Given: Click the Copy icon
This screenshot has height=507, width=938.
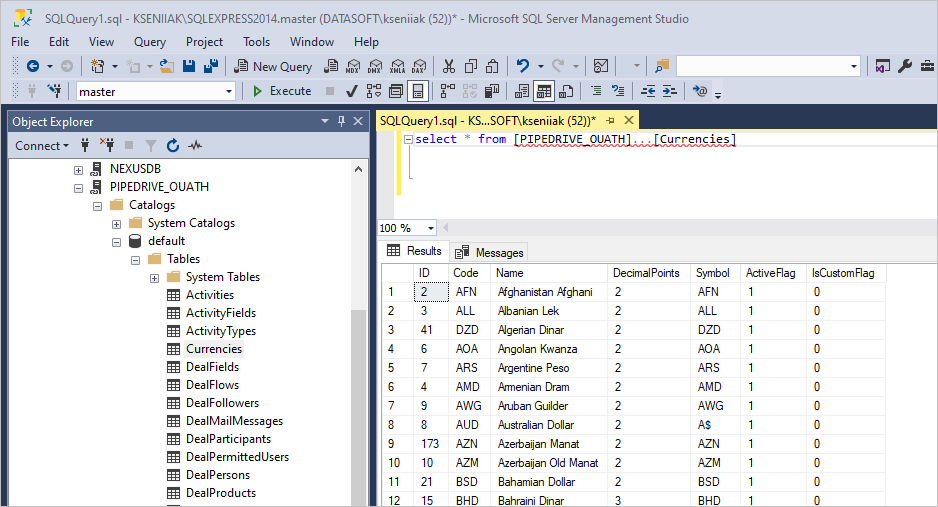Looking at the screenshot, I should (x=471, y=66).
